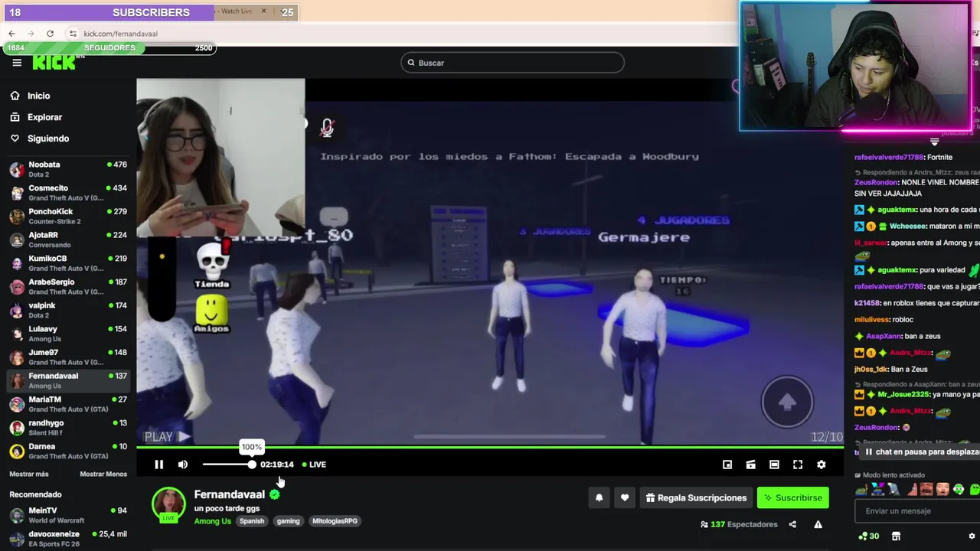Go to Kick home via logo

(x=54, y=63)
